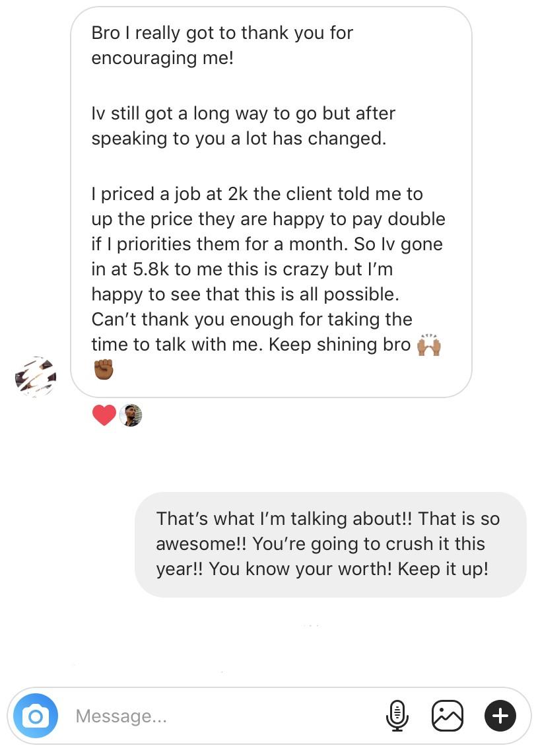536x756 pixels.
Task: Open the sender's profile picture avatar
Action: tap(36, 377)
